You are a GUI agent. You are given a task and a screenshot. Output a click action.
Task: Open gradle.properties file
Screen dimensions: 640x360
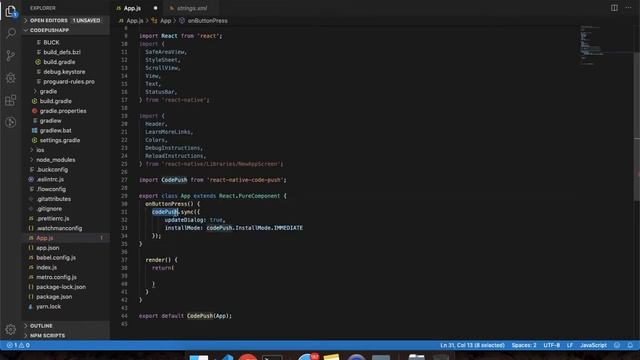[x=63, y=111]
